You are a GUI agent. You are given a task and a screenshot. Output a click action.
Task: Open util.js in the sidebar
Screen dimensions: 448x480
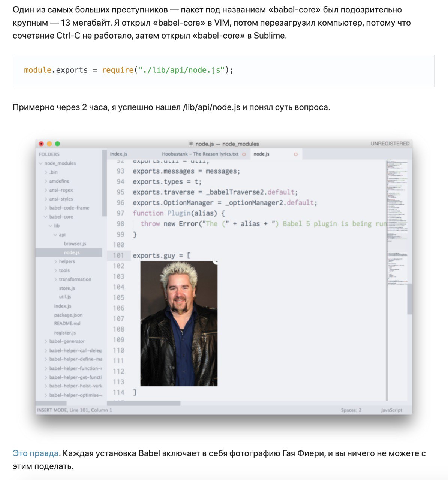point(65,297)
